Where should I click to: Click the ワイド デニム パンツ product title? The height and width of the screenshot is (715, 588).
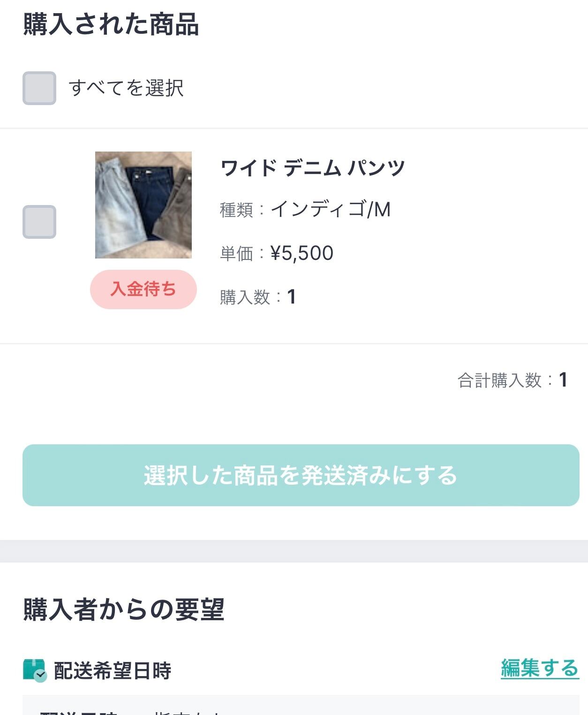point(313,168)
